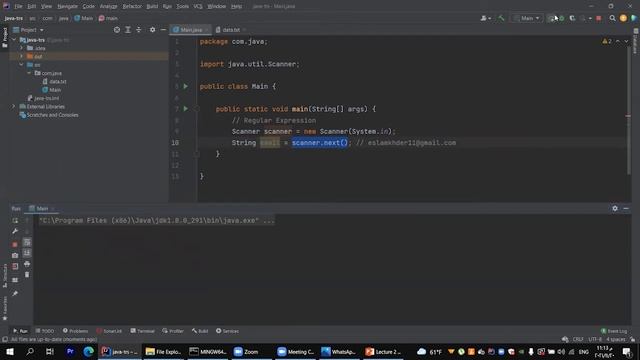Click Print icon in Run console
Image resolution: width=640 pixels, height=360 pixels.
coord(27,264)
